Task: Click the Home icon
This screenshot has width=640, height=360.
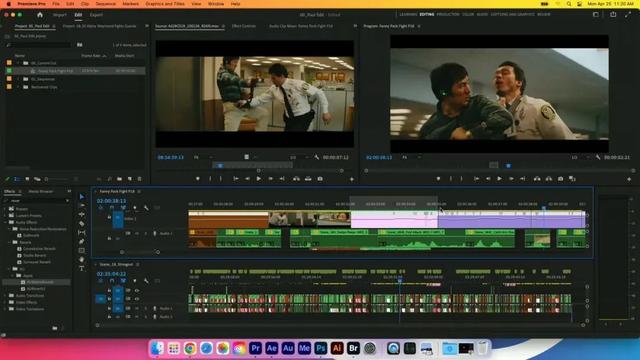Action: click(x=40, y=15)
